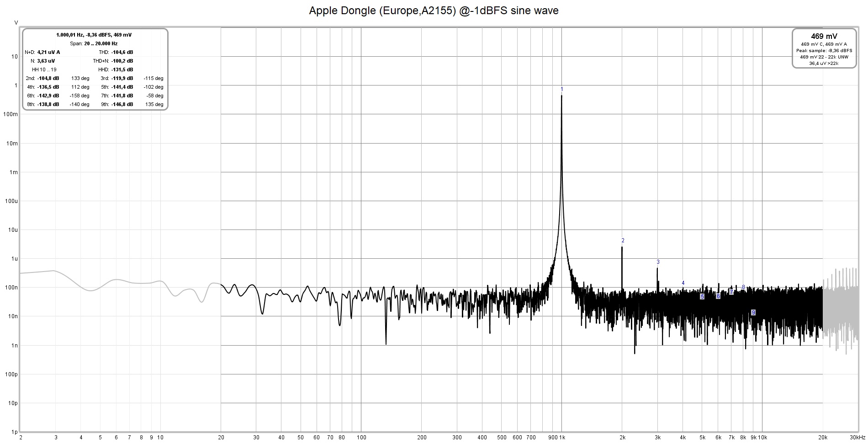The width and height of the screenshot is (868, 443).
Task: Click the 2nd harmonic level '-104,8 dB'
Action: point(48,78)
